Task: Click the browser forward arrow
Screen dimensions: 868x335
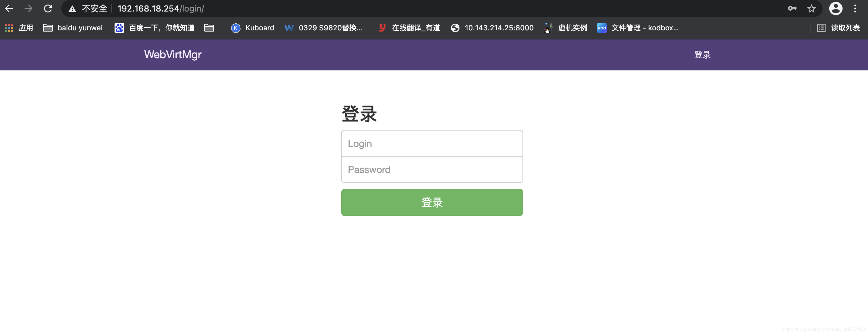Action: click(x=29, y=8)
